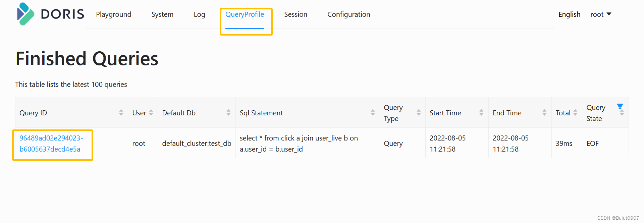This screenshot has height=223, width=644.
Task: Sort table by Start Time column
Action: coord(481,113)
